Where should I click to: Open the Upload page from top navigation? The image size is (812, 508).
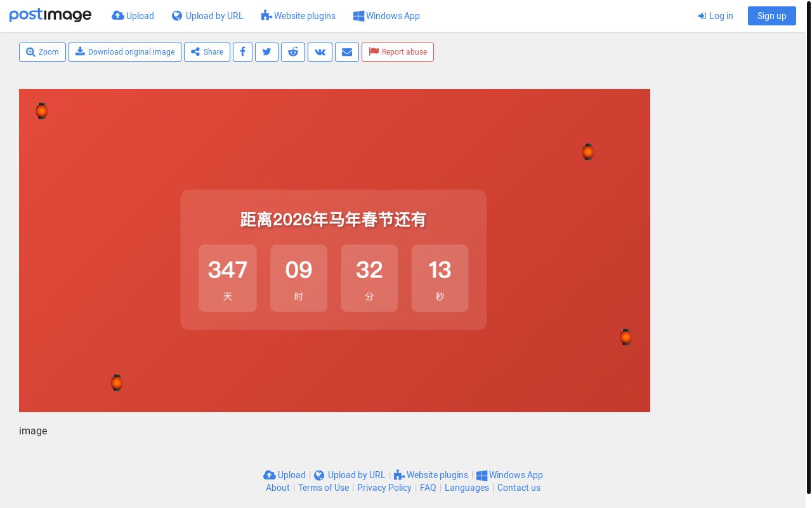[133, 16]
